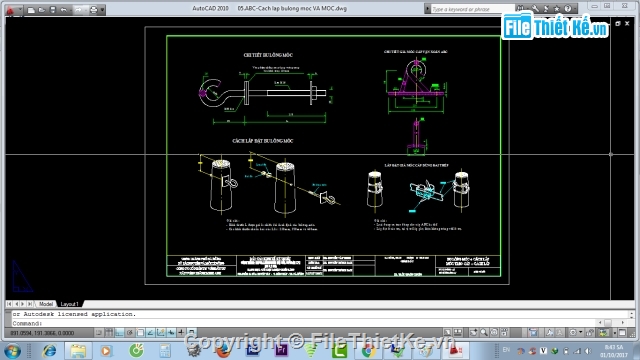Click the New drawing icon
640x360 pixels.
[x=31, y=10]
